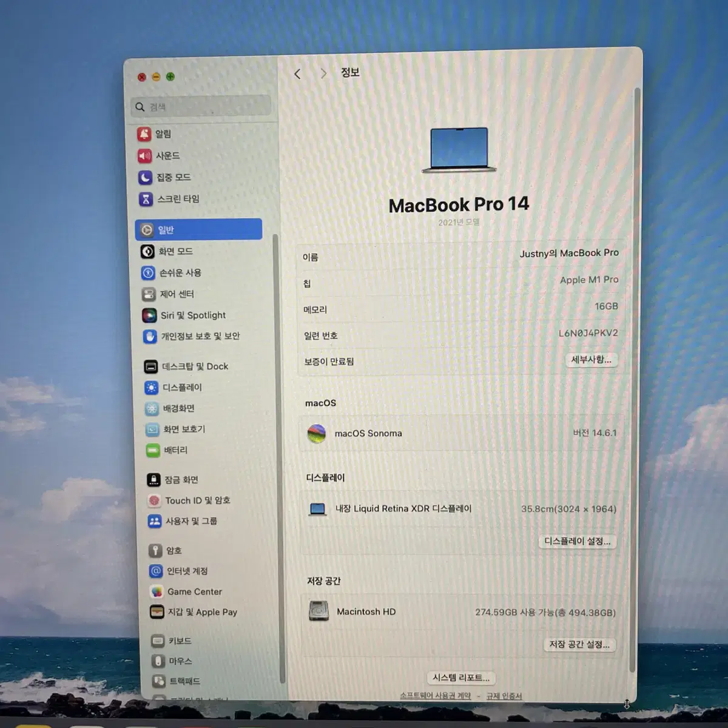The image size is (728, 728).
Task: Click the 2021년 모델 subtitle
Action: (459, 223)
